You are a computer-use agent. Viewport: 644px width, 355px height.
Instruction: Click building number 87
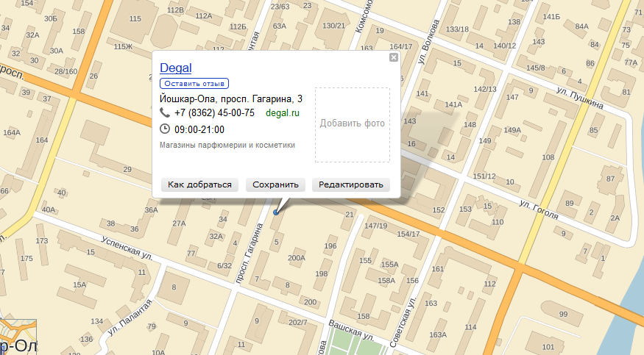pyautogui.click(x=610, y=179)
